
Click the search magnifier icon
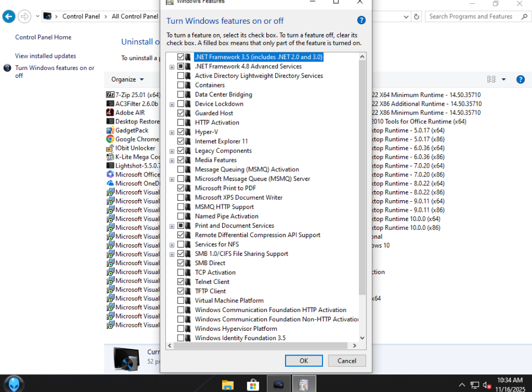pyautogui.click(x=524, y=17)
